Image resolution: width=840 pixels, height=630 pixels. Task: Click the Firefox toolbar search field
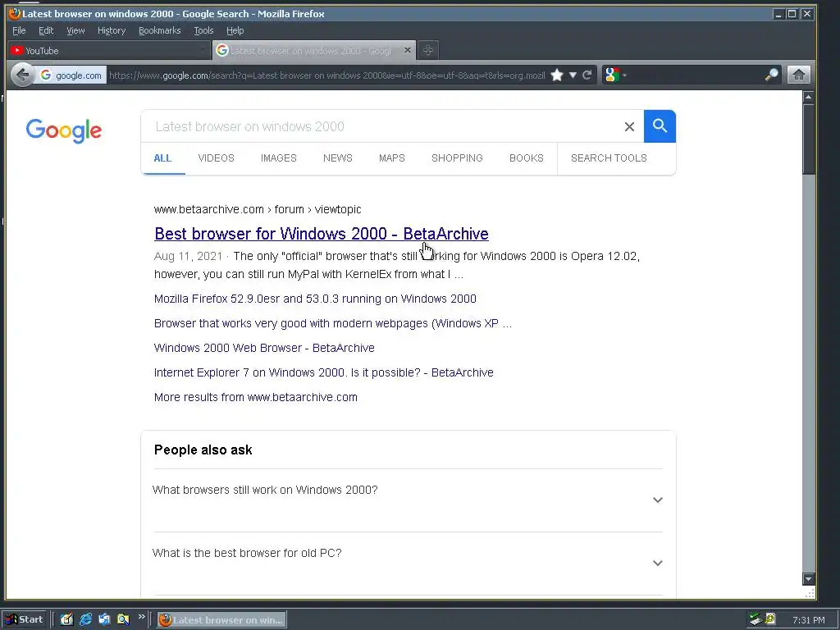click(696, 75)
